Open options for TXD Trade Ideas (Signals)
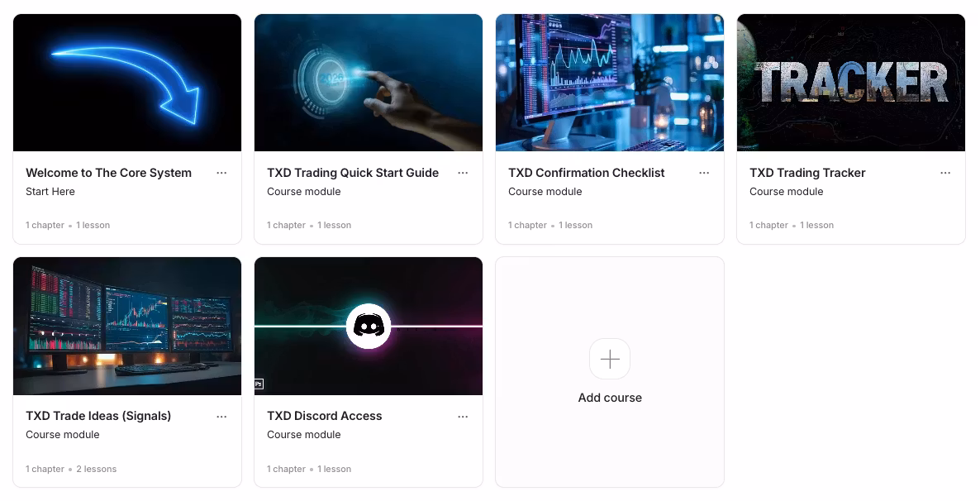 221,417
